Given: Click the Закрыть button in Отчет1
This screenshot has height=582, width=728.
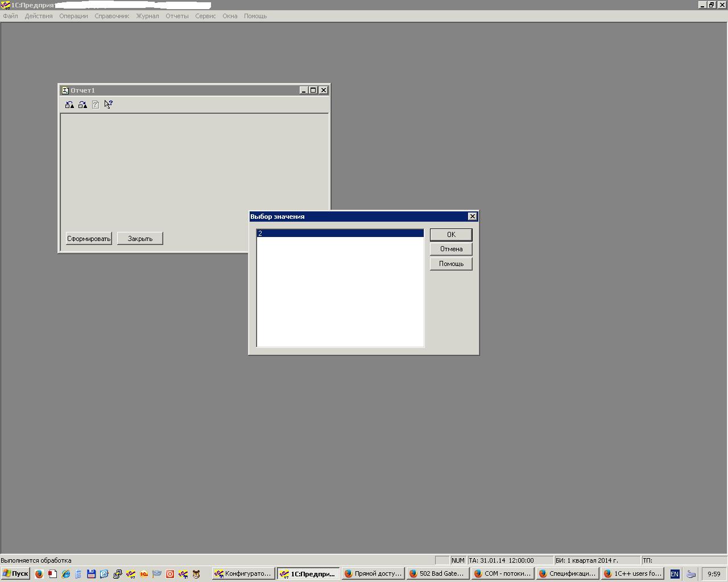Looking at the screenshot, I should click(140, 239).
